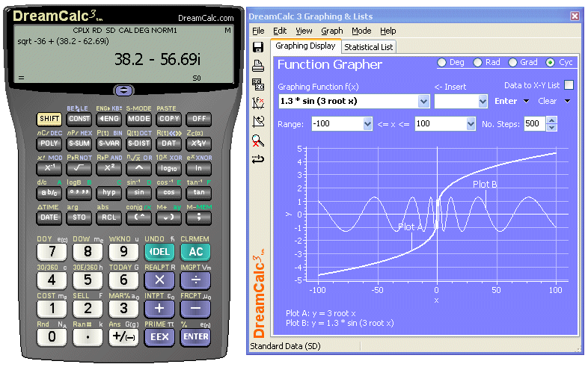Open the range maximum 100 dropdown arrow
Viewport: 588px width, 367px height.
[x=471, y=124]
